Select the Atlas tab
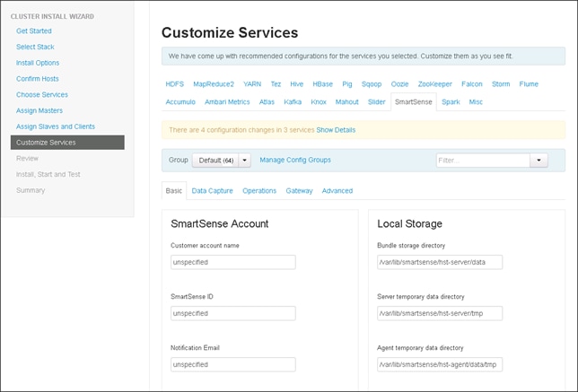This screenshot has height=392, width=578. 267,102
